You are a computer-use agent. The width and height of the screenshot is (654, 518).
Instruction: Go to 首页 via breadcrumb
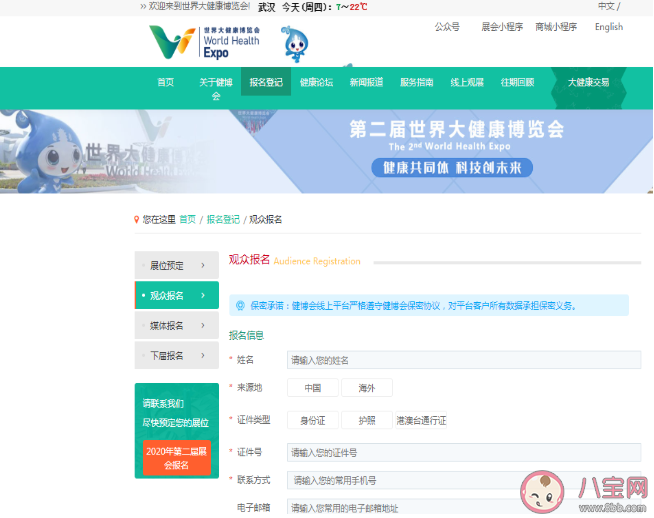(x=188, y=219)
